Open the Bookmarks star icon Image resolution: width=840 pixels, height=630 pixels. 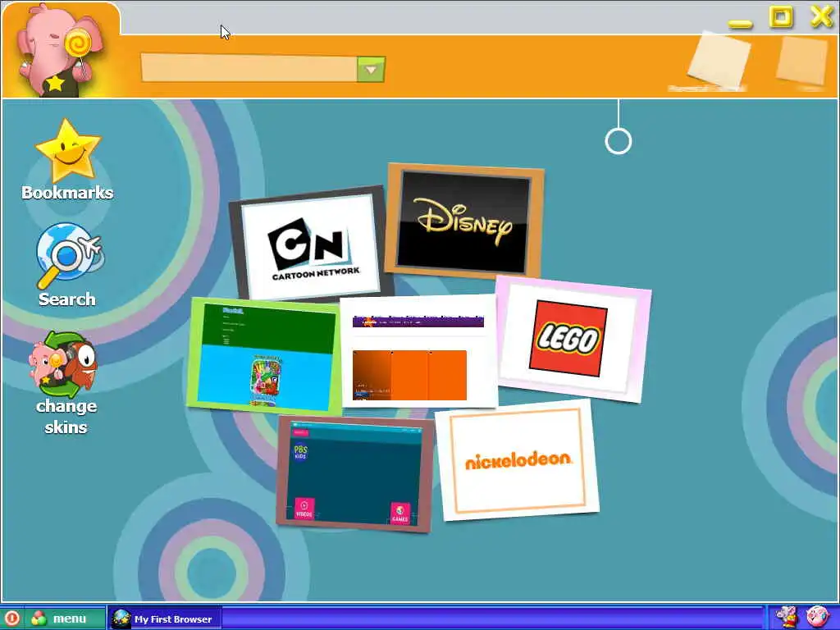tap(68, 151)
